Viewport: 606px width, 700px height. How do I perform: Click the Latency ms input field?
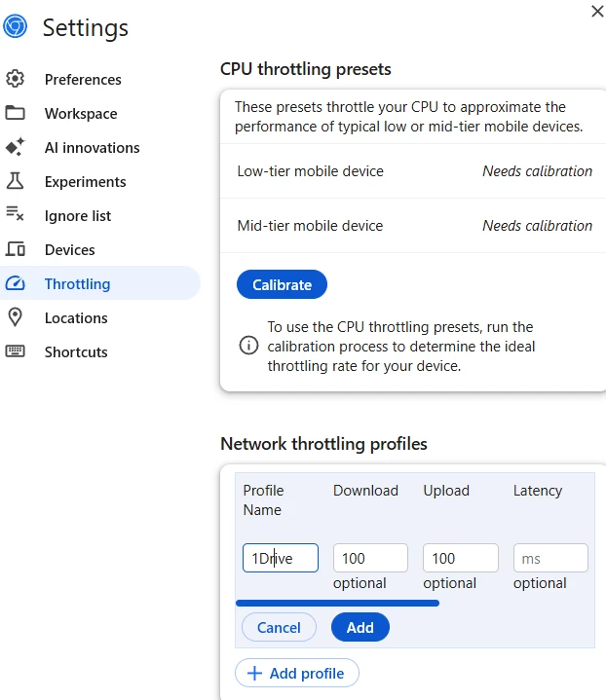click(x=550, y=558)
